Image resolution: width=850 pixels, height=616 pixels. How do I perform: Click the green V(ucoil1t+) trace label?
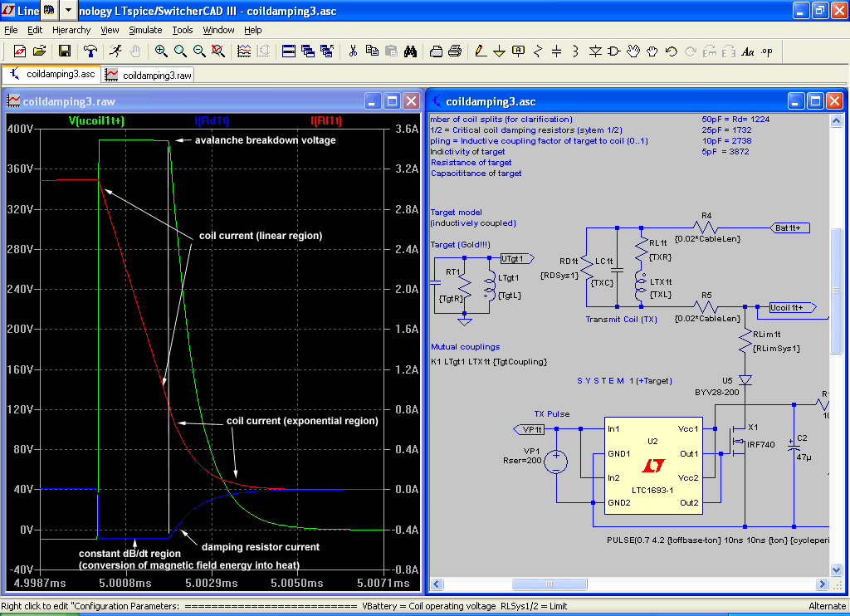pyautogui.click(x=96, y=120)
